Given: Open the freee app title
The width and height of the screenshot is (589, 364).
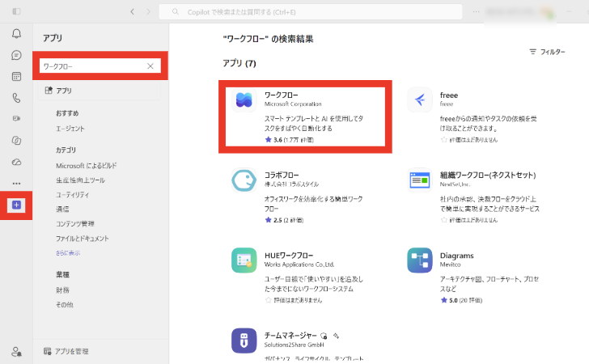Looking at the screenshot, I should [x=449, y=95].
